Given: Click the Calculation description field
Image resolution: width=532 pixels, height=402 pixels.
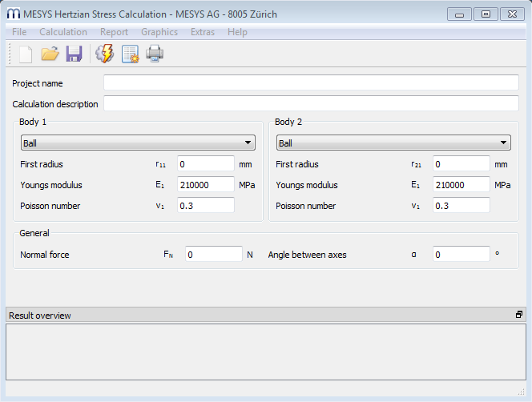Looking at the screenshot, I should (311, 103).
